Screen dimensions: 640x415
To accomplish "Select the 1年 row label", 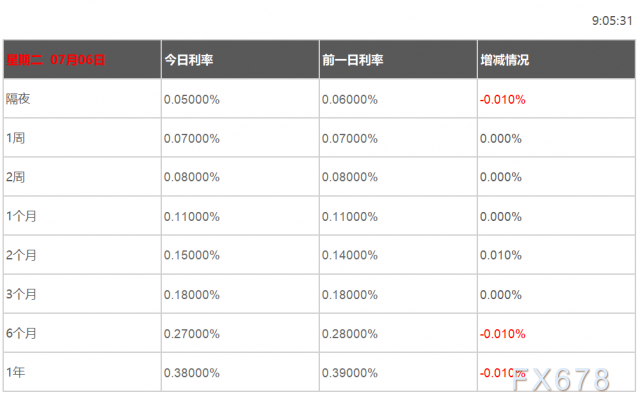I will pyautogui.click(x=16, y=372).
